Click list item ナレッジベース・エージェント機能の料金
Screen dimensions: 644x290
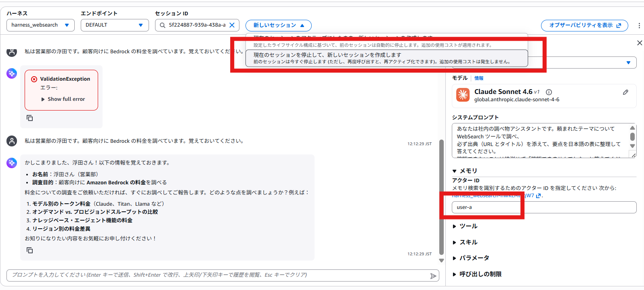click(x=82, y=221)
